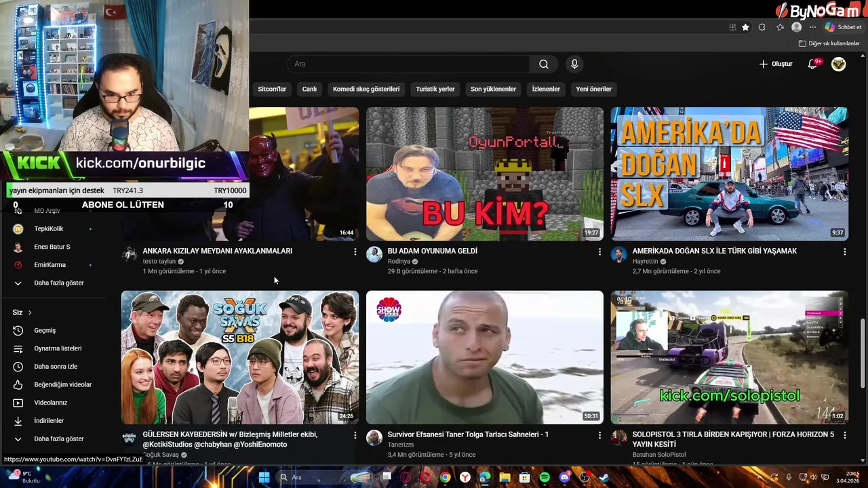This screenshot has height=488, width=868.
Task: Click the page scrollbar up arrow
Action: pyautogui.click(x=863, y=57)
